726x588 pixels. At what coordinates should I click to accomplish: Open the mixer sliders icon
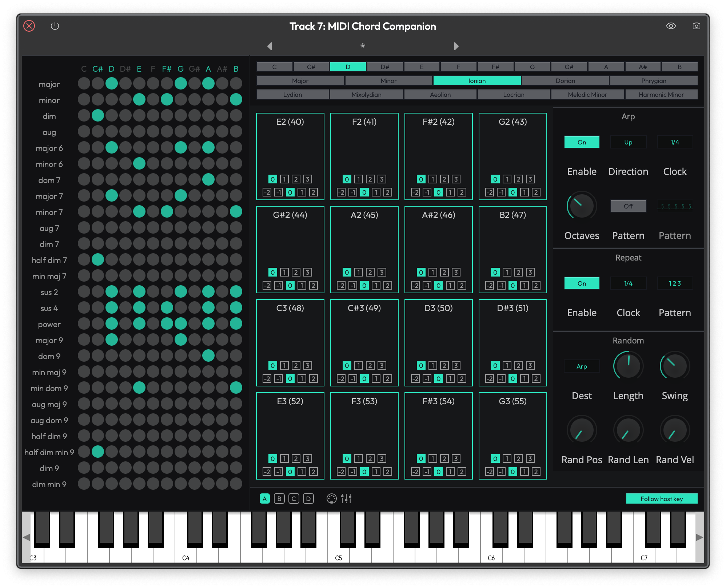[x=346, y=498]
